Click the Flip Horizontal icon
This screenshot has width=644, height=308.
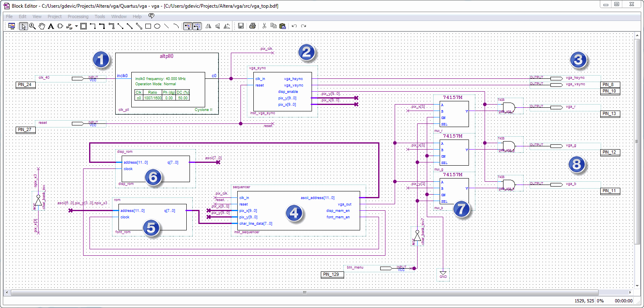tap(208, 26)
